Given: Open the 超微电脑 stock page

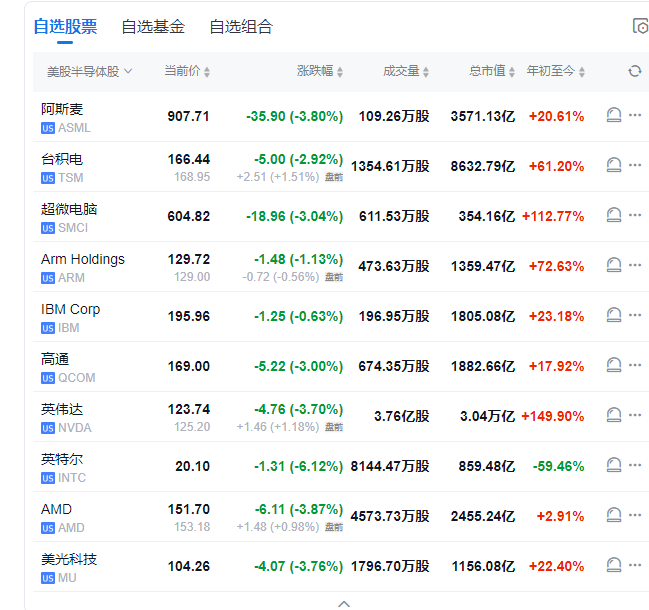Looking at the screenshot, I should click(x=69, y=209).
